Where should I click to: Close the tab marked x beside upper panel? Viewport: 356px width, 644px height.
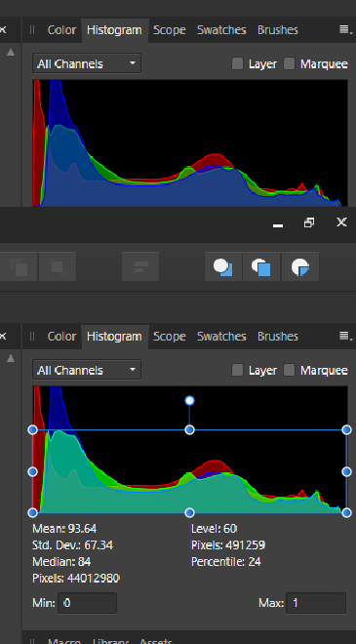click(3, 29)
